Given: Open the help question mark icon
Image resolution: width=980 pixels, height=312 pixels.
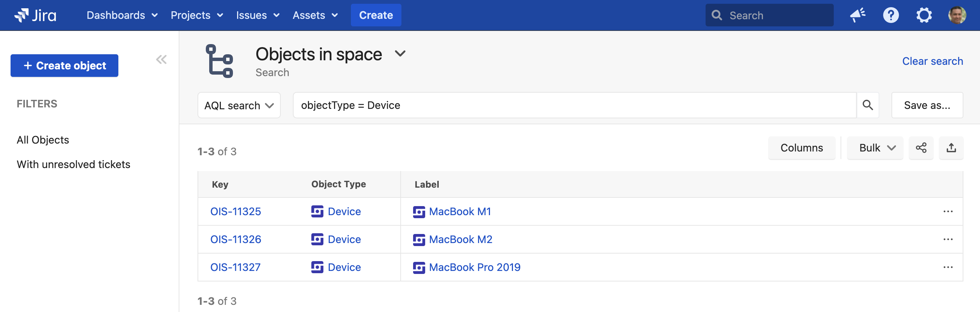Looking at the screenshot, I should (x=890, y=15).
